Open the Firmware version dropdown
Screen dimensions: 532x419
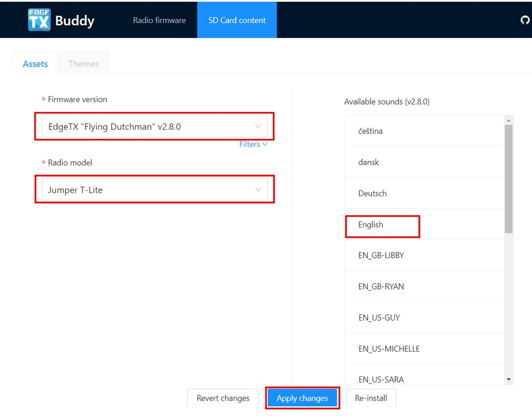[x=154, y=126]
